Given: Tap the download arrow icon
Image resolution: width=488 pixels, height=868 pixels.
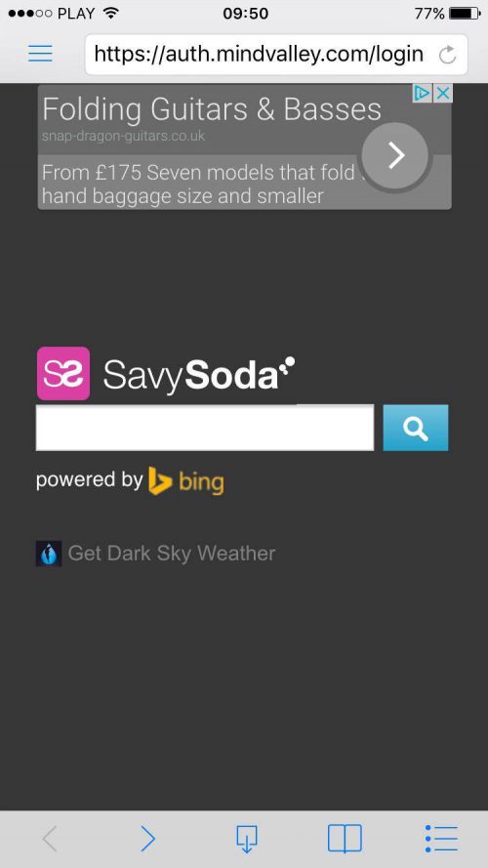Looking at the screenshot, I should pos(247,840).
